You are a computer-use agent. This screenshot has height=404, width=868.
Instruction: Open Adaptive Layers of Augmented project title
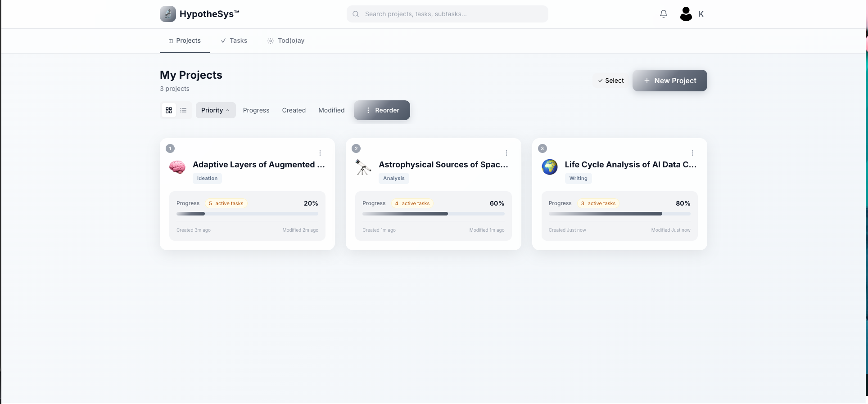pyautogui.click(x=259, y=165)
